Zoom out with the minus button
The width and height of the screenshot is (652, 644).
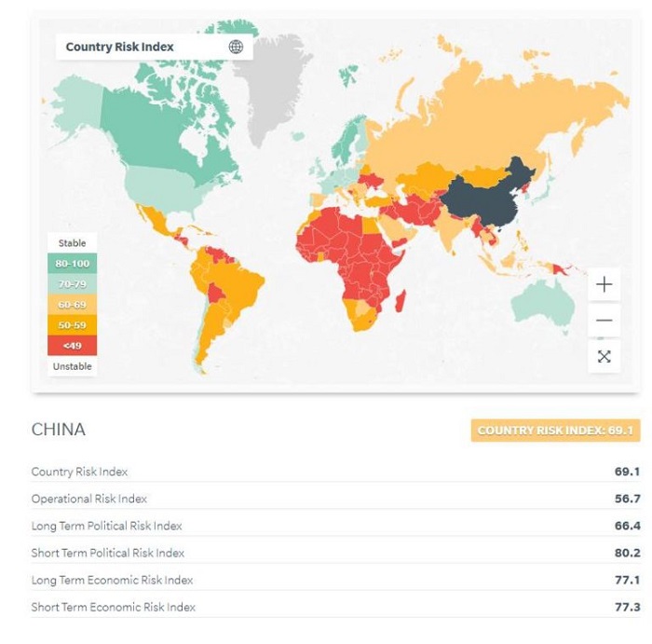point(604,321)
